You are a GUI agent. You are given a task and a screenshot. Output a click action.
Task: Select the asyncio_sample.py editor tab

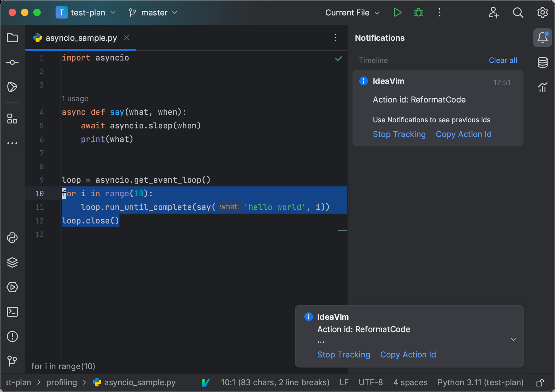pos(81,38)
